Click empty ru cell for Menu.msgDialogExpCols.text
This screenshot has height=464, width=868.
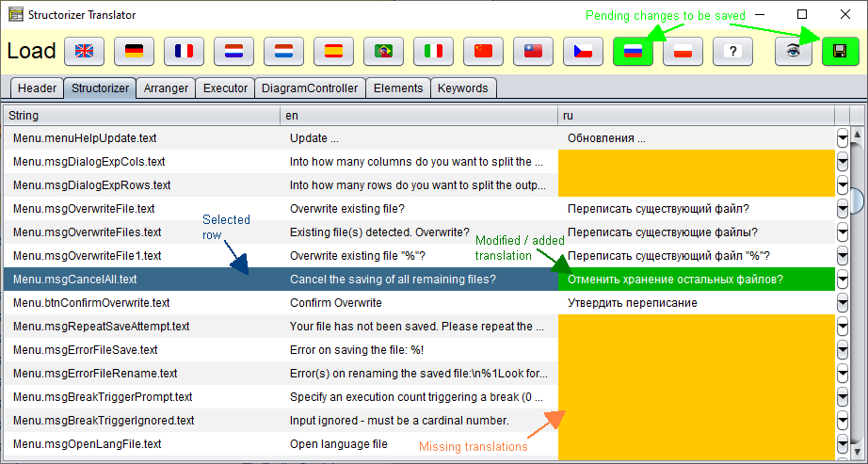pyautogui.click(x=697, y=162)
